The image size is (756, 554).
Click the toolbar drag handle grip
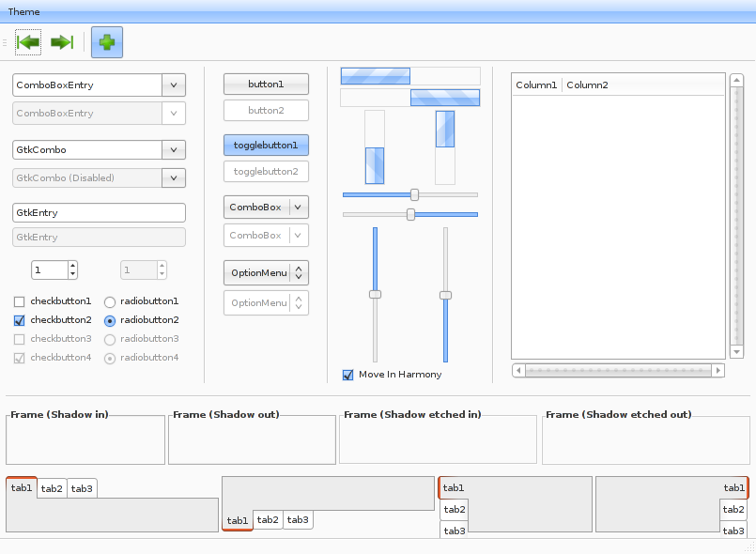5,42
